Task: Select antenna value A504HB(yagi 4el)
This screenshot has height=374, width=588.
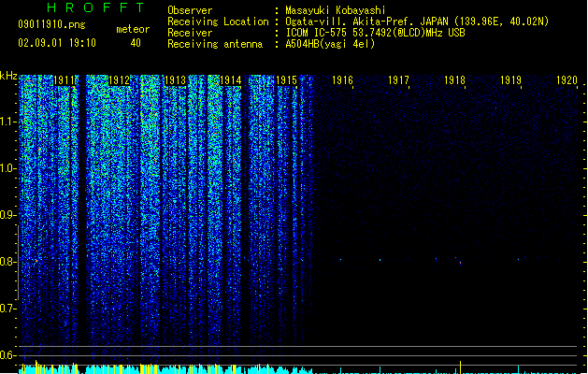Action: tap(330, 44)
